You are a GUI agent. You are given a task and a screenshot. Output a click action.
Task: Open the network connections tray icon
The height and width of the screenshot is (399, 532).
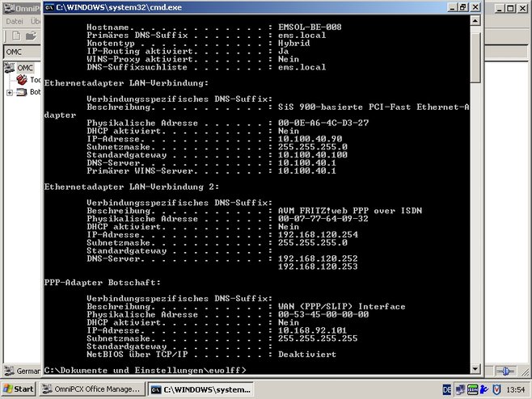[460, 390]
